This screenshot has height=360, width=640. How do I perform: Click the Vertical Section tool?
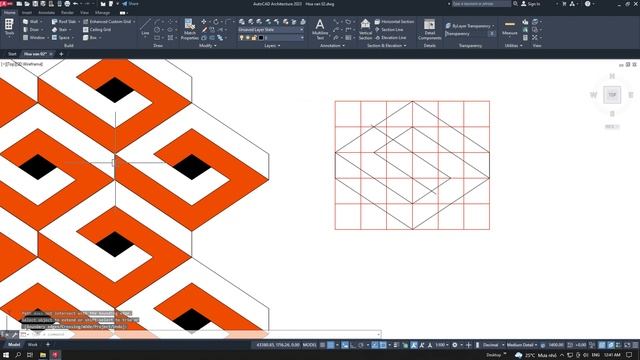365,29
